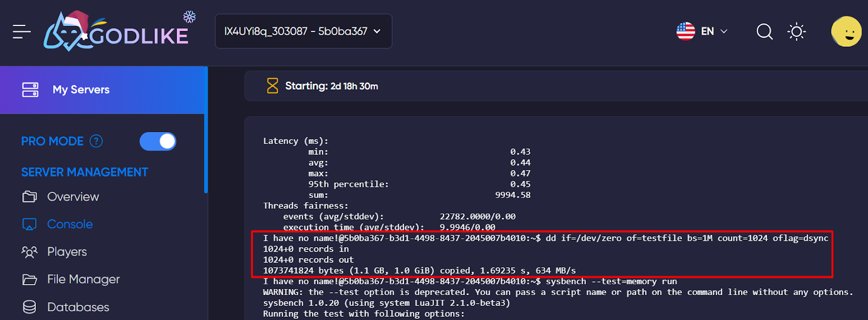Open the hamburger menu icon
The height and width of the screenshot is (320, 868).
pos(22,32)
